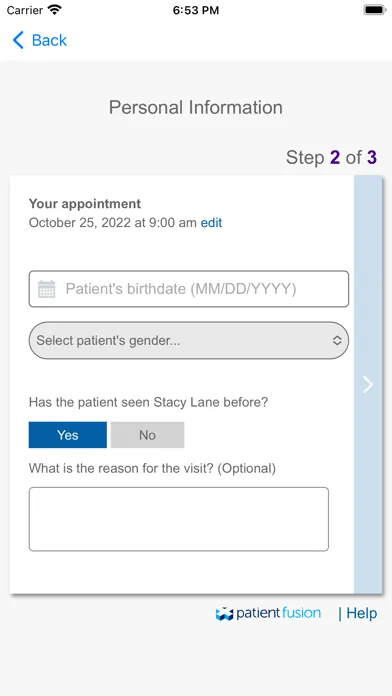Click the Patient's birthdate input field

(189, 289)
